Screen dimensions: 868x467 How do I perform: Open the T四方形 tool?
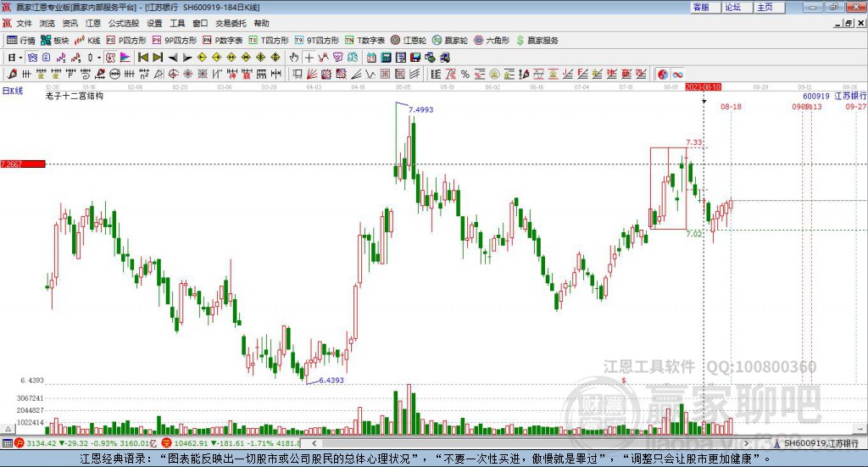[269, 41]
